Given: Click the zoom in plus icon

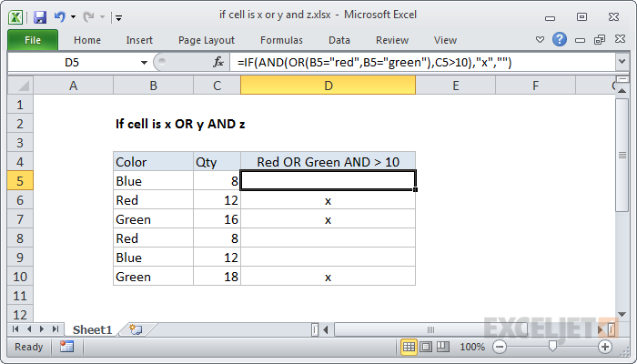Looking at the screenshot, I should (605, 347).
